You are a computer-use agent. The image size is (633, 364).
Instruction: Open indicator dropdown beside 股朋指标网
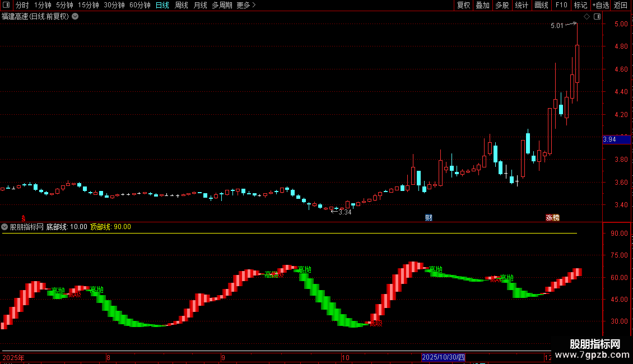(4, 227)
